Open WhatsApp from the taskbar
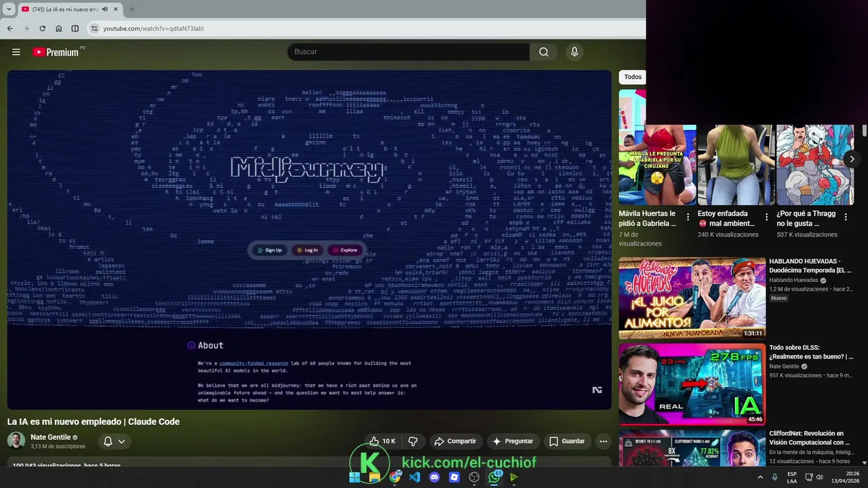The height and width of the screenshot is (488, 868). (x=494, y=477)
